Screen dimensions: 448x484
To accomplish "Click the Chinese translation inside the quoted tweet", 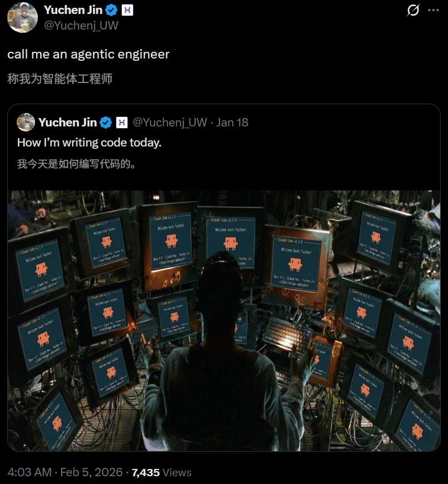I will (x=76, y=164).
